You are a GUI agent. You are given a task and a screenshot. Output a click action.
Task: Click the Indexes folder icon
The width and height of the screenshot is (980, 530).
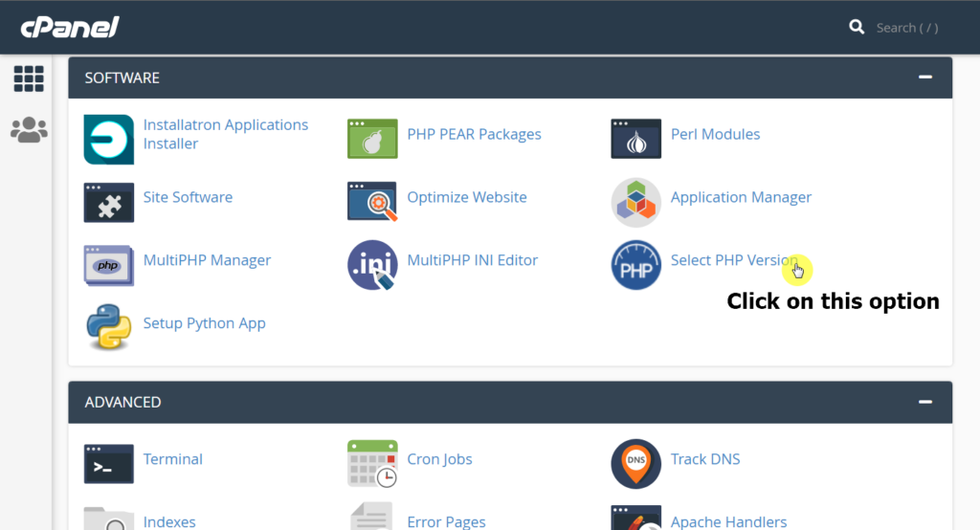click(x=109, y=519)
